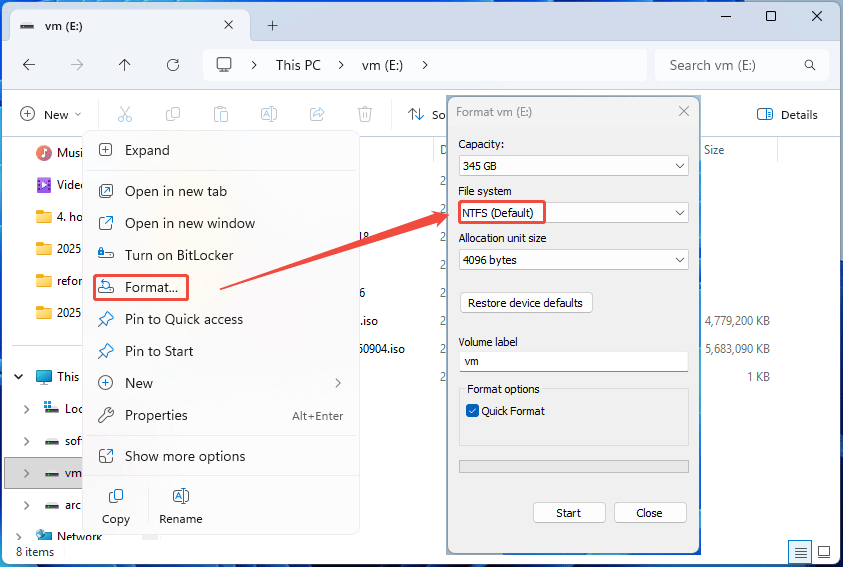Open the Sort options
The width and height of the screenshot is (843, 567).
coord(426,114)
